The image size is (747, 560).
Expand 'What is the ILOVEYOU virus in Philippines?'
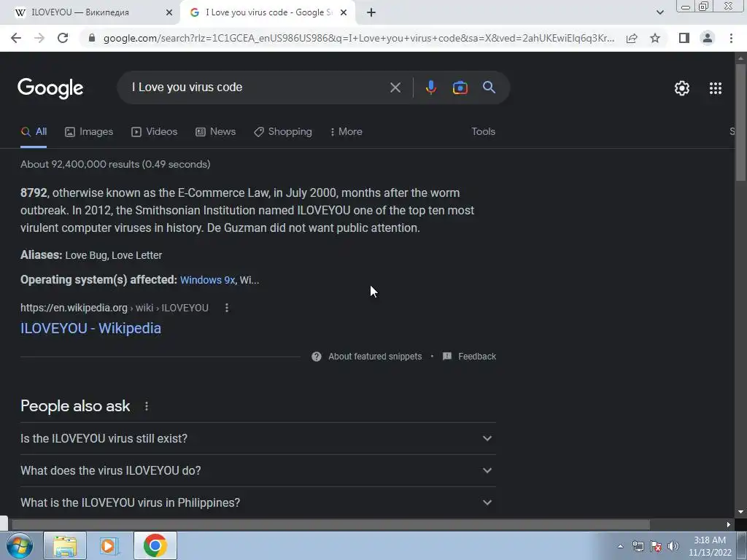pyautogui.click(x=258, y=502)
